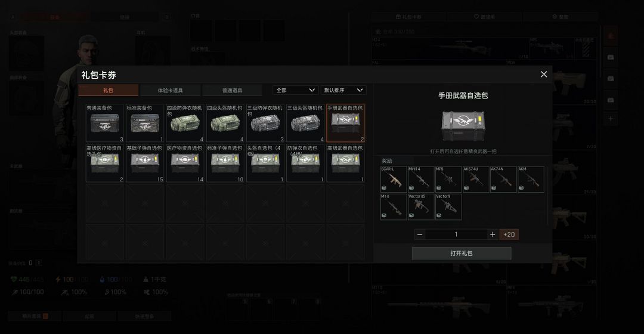This screenshot has width=644, height=334.
Task: Select the 标准装备包 gift pack
Action: [145, 123]
